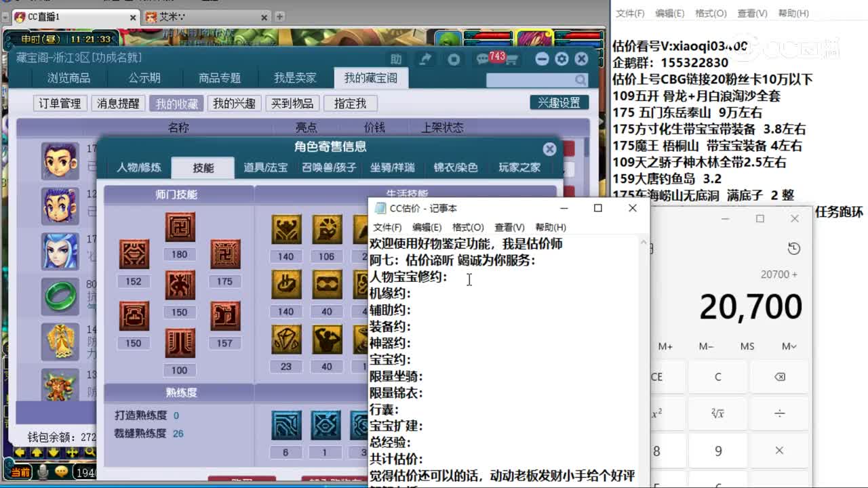
Task: Click the share arrow icon on the game toolbar
Action: [x=425, y=59]
